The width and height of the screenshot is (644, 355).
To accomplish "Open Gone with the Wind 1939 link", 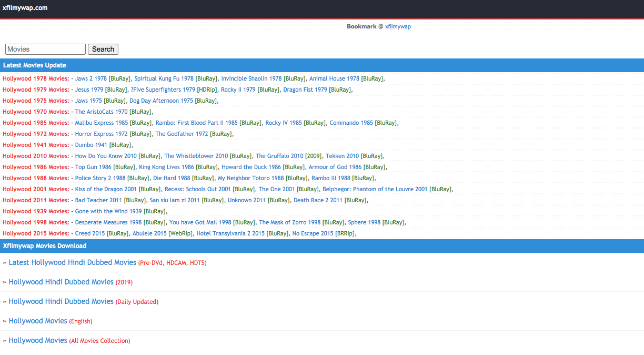I will tap(108, 211).
